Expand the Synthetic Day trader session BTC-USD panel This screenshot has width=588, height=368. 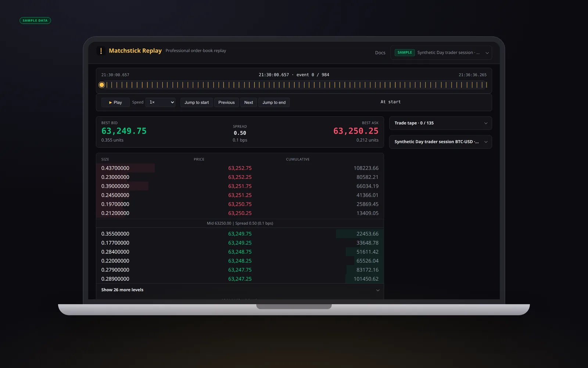440,142
